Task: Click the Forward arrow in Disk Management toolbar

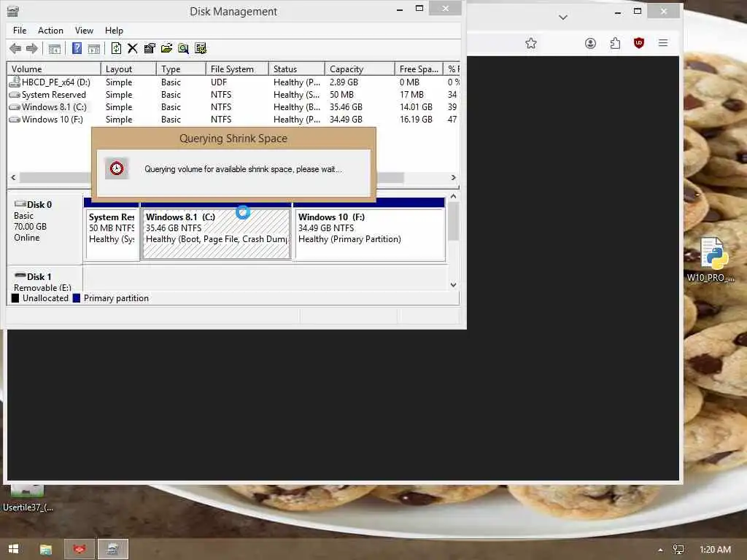Action: [32, 48]
